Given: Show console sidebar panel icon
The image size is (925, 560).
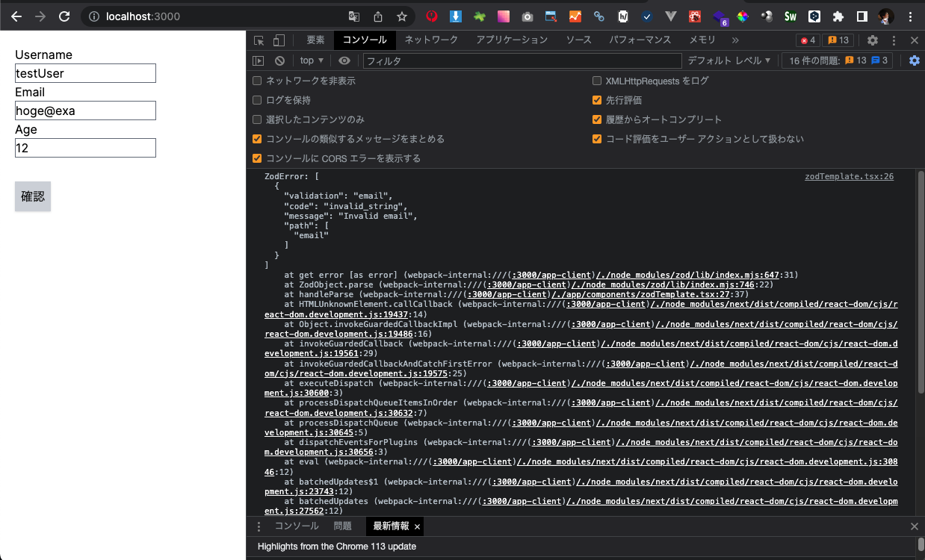Looking at the screenshot, I should click(258, 60).
